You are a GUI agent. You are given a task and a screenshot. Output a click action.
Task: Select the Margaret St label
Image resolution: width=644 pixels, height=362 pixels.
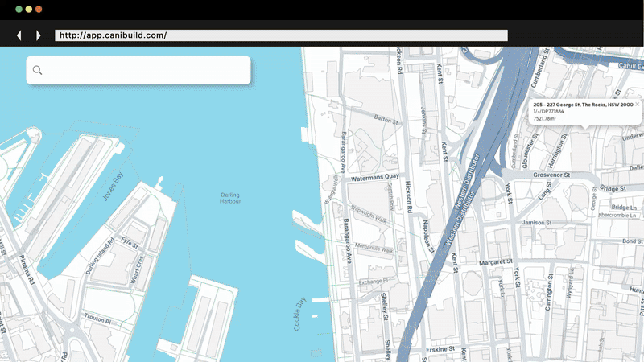[x=496, y=262]
